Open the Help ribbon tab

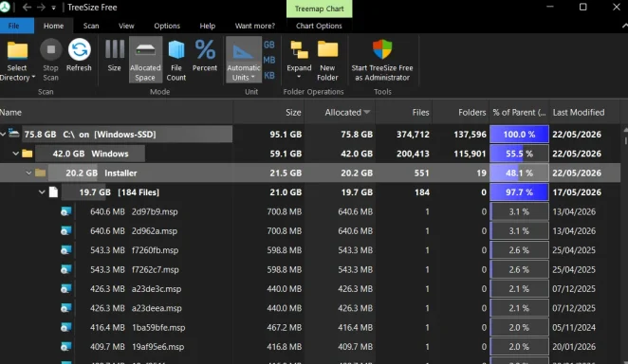(208, 26)
